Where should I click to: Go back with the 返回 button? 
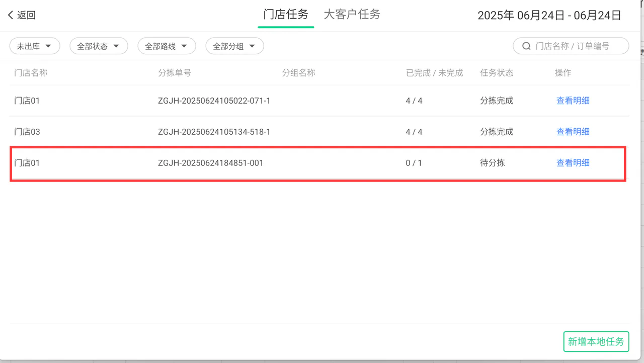click(22, 15)
